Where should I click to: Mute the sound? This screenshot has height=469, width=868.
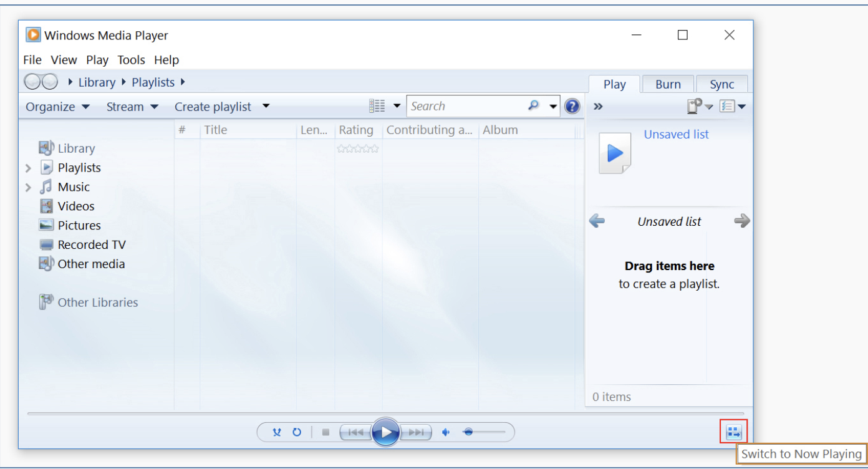click(x=445, y=432)
